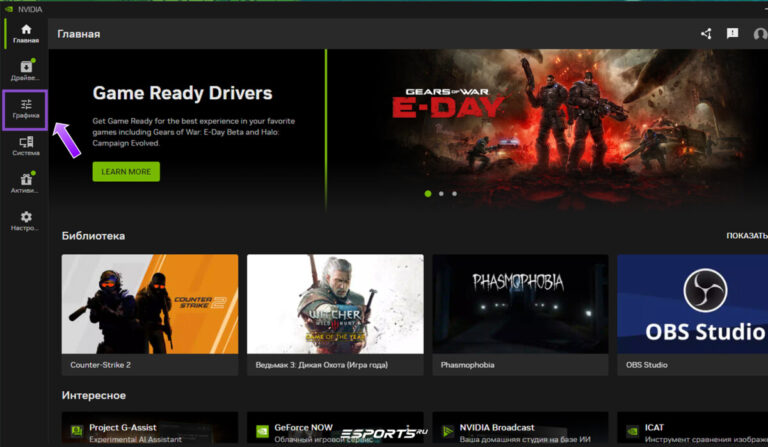The image size is (768, 447).
Task: Click the Интересное section heading
Action: (x=94, y=396)
